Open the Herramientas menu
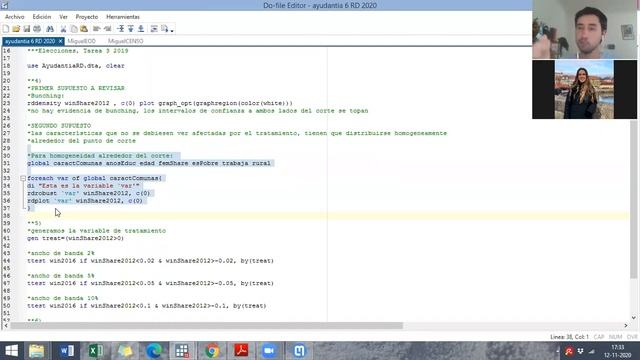 123,17
